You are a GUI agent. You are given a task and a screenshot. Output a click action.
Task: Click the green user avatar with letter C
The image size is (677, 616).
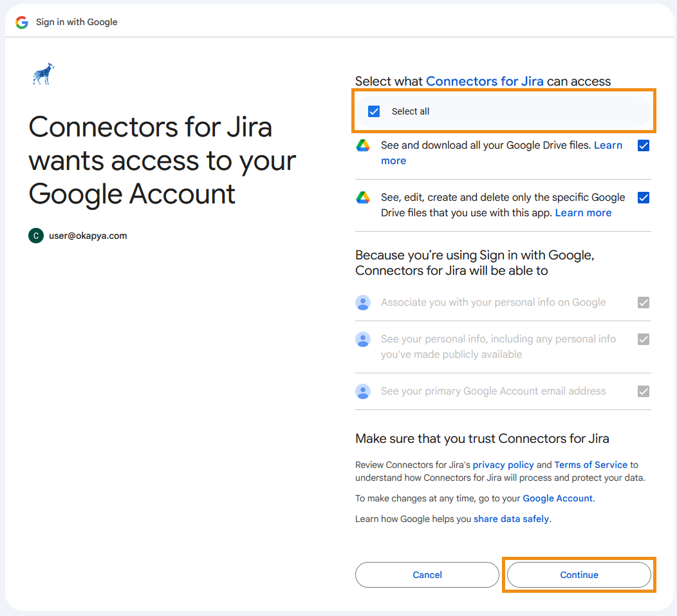coord(36,236)
